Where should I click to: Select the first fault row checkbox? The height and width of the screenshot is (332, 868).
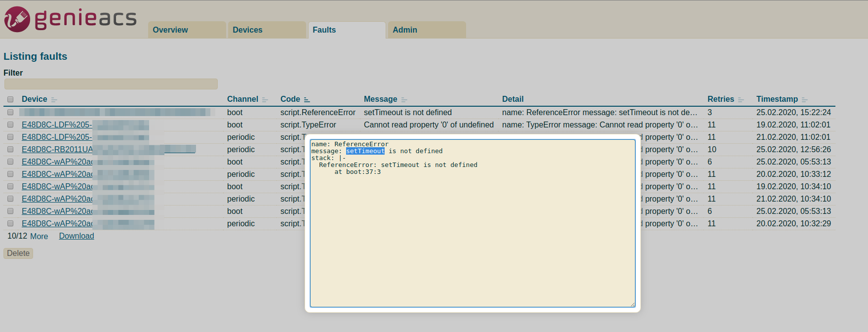[x=10, y=112]
